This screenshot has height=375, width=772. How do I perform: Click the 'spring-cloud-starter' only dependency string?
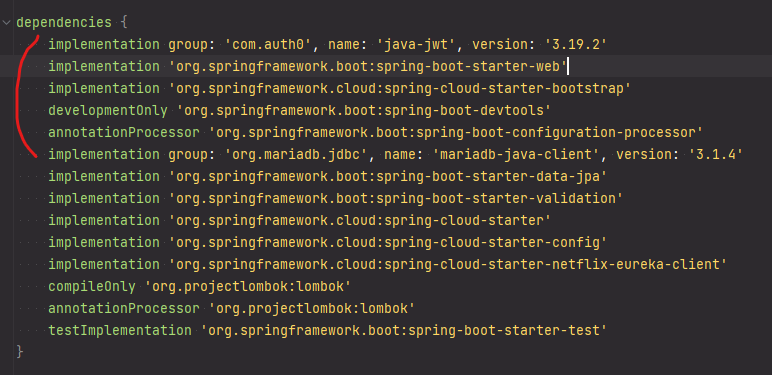point(360,220)
